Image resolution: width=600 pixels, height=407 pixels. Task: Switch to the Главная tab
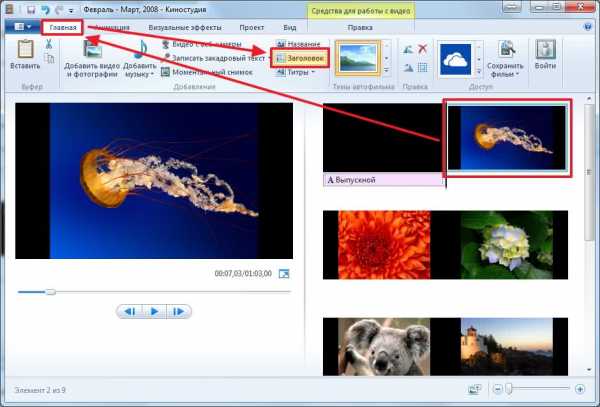click(63, 28)
